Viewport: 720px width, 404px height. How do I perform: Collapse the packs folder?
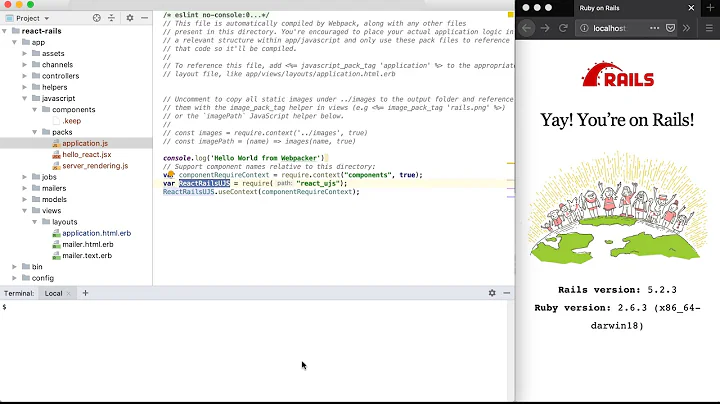(35, 132)
